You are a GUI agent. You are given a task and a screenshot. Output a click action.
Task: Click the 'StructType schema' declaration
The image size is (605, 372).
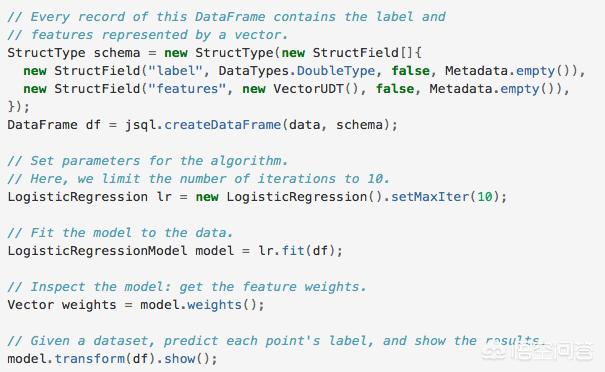(x=74, y=52)
